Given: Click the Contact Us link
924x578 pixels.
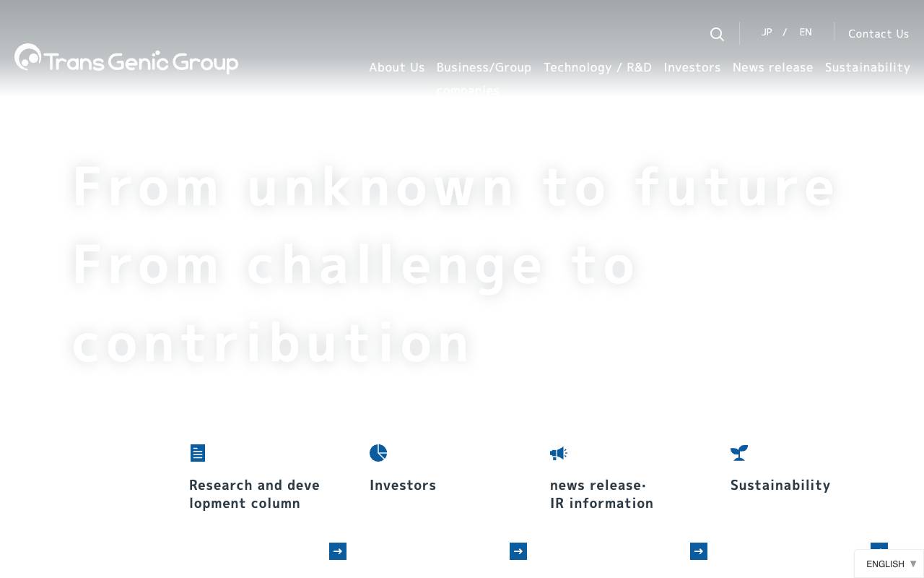Looking at the screenshot, I should point(878,34).
